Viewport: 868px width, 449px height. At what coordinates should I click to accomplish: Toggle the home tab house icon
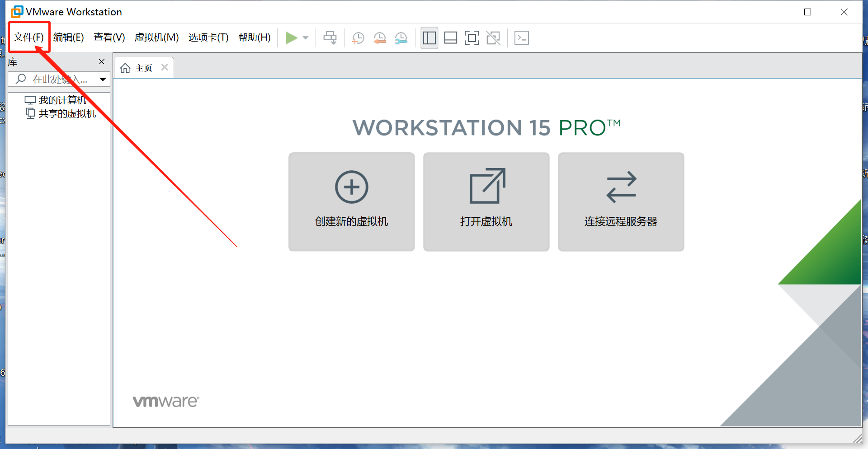[x=125, y=67]
